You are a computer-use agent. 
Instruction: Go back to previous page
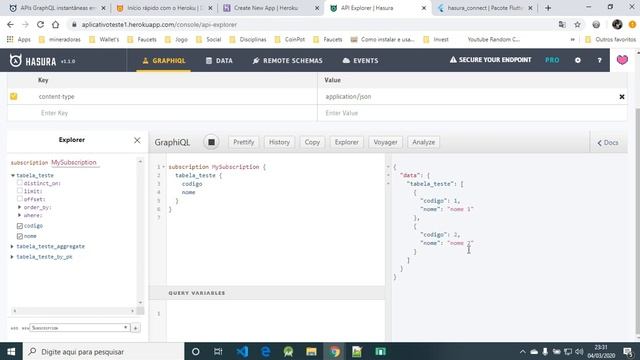(x=10, y=24)
